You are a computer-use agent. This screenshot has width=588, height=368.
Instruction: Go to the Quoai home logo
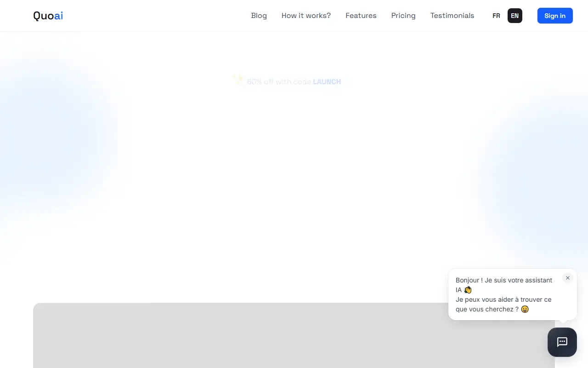(x=48, y=16)
